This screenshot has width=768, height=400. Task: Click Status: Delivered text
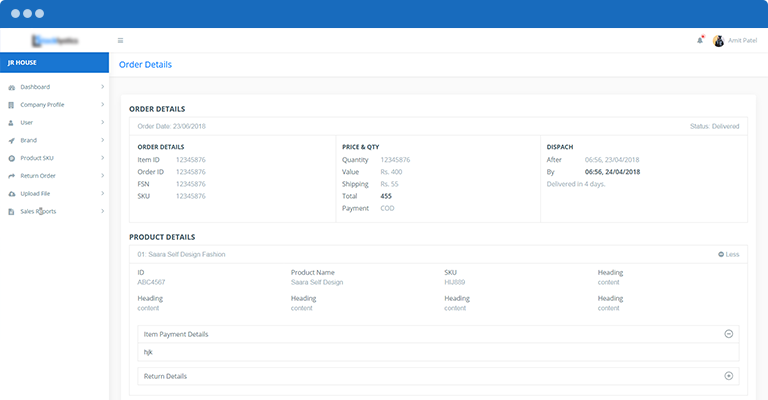tap(715, 126)
